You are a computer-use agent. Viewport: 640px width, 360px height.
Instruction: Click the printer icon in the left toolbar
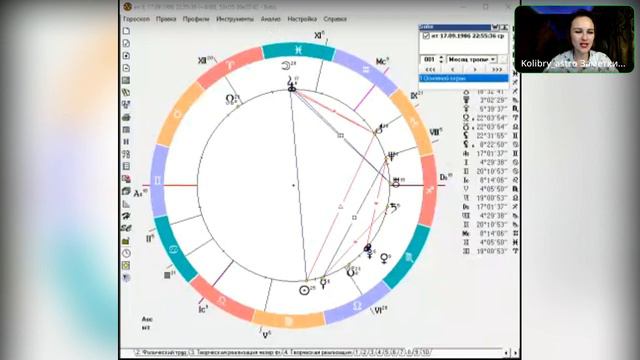coord(127,118)
